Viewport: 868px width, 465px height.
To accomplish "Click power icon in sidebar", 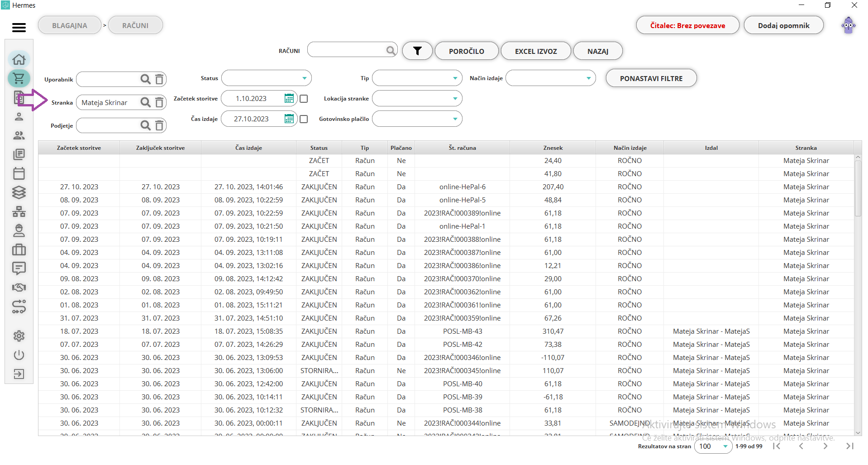I will click(19, 355).
